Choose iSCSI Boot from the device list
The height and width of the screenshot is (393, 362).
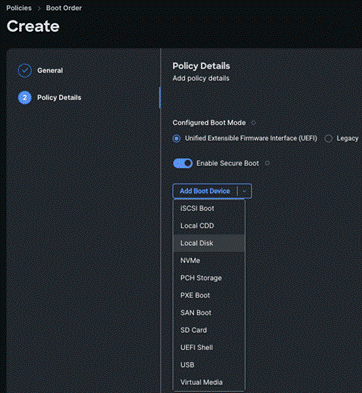click(x=209, y=208)
